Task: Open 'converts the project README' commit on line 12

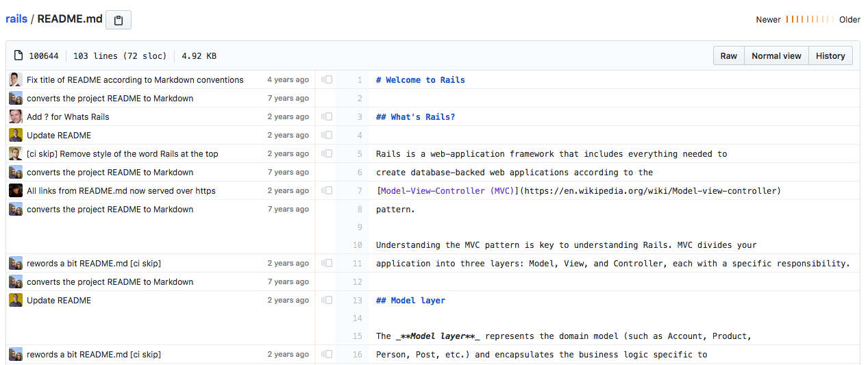Action: pyautogui.click(x=110, y=281)
